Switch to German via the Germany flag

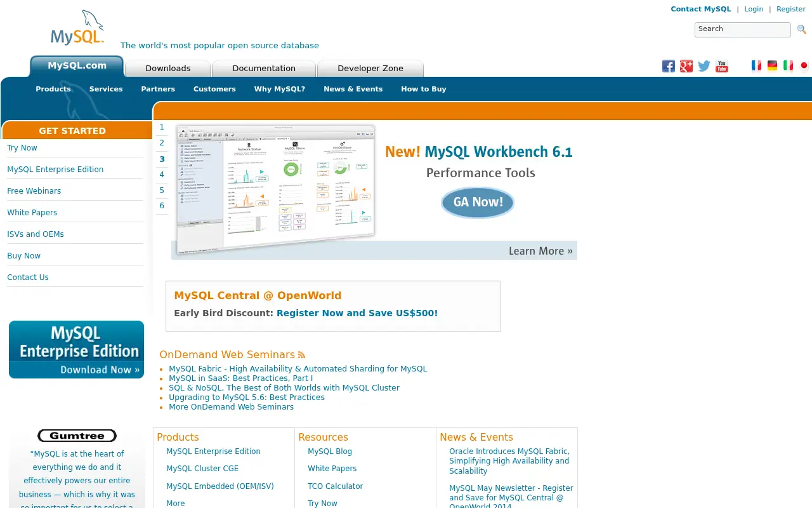tap(772, 65)
